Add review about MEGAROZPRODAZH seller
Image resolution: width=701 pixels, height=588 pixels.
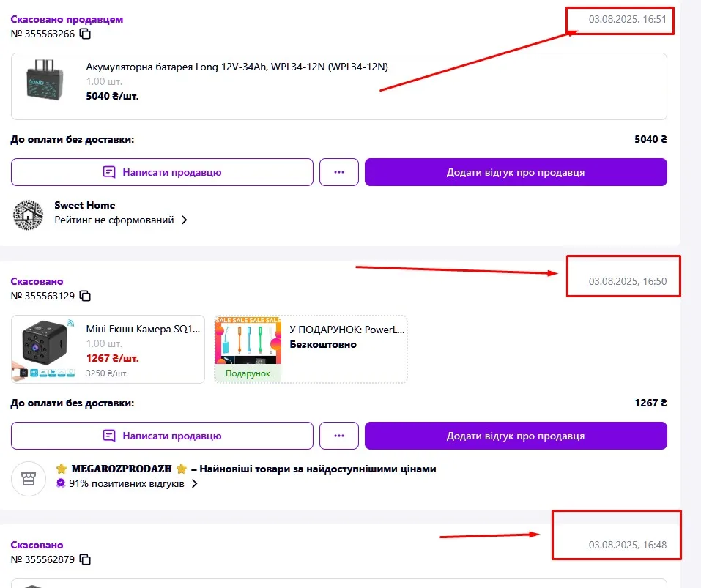515,436
